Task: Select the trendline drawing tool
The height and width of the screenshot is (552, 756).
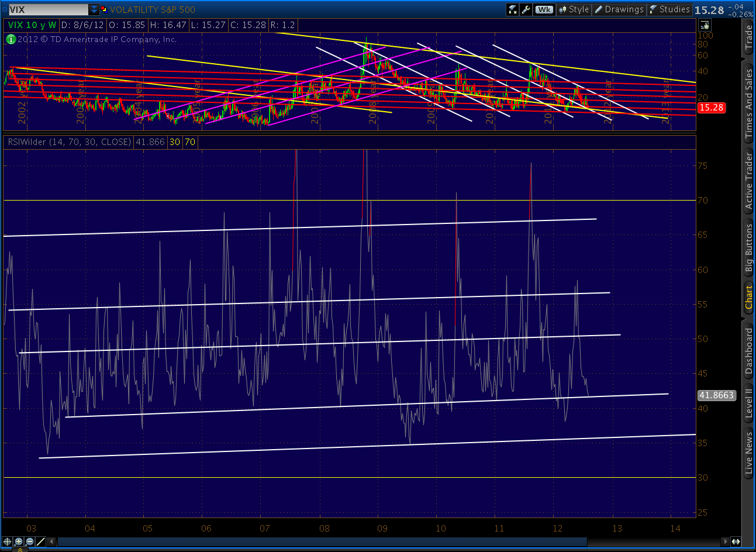Action: (41, 541)
